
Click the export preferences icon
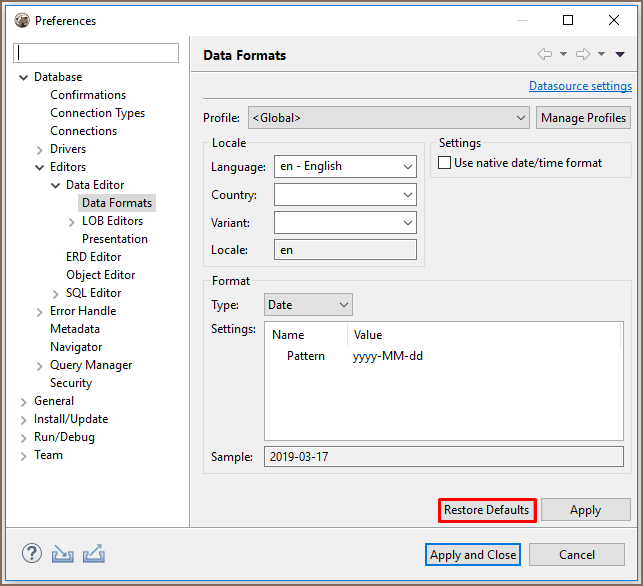coord(94,553)
